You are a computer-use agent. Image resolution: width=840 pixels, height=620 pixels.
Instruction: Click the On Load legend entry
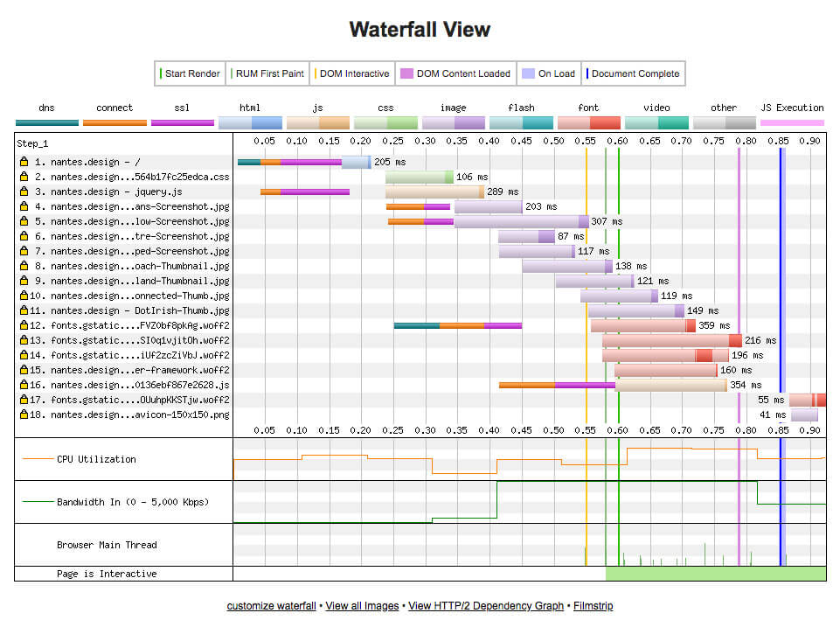coord(549,73)
